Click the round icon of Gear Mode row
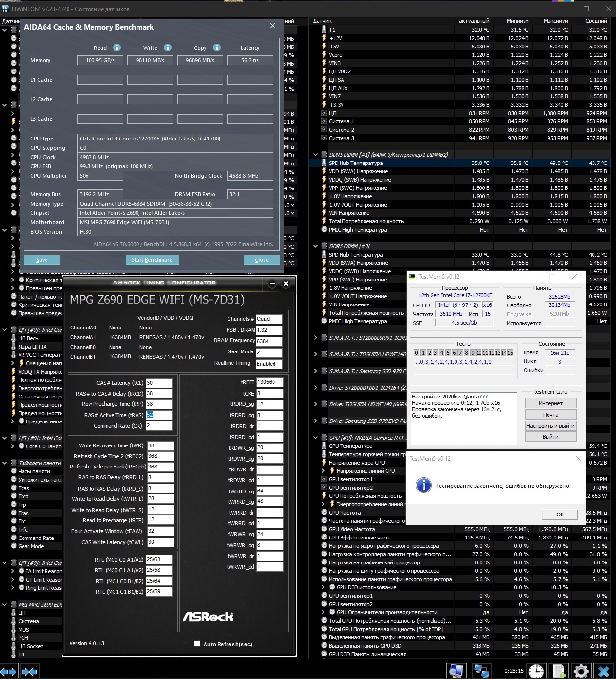This screenshot has height=679, width=616. coord(13,546)
